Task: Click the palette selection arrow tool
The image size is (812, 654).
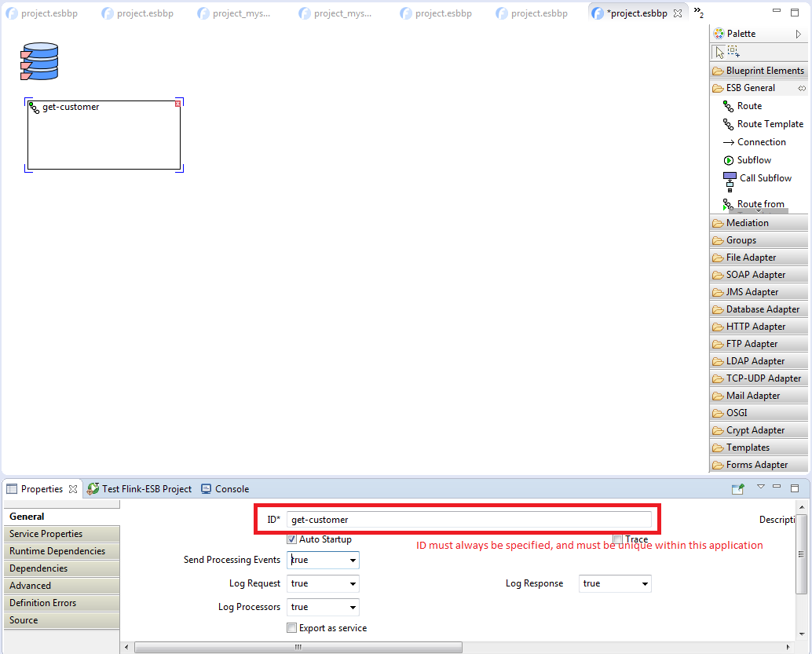Action: (x=719, y=52)
